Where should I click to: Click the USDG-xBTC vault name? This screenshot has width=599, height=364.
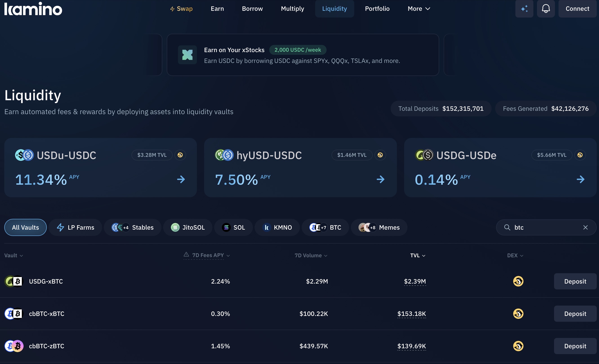pos(46,281)
